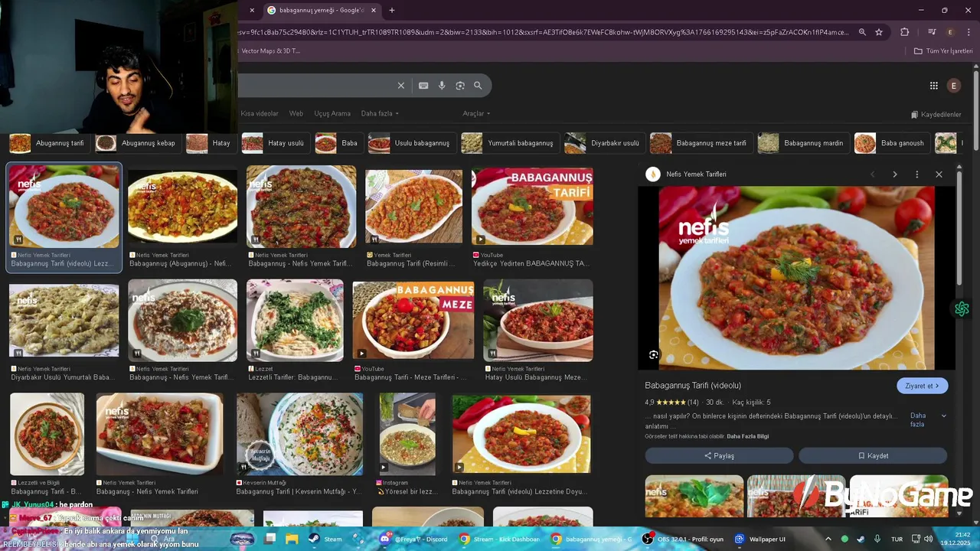Open File Explorer from the taskbar
Viewport: 980px width, 551px height.
pos(292,539)
